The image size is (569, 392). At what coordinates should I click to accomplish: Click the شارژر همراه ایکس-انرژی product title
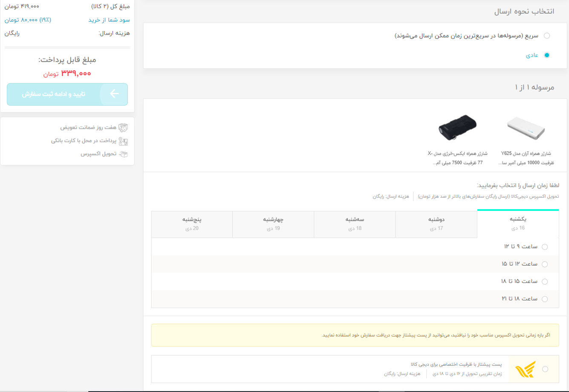click(457, 158)
